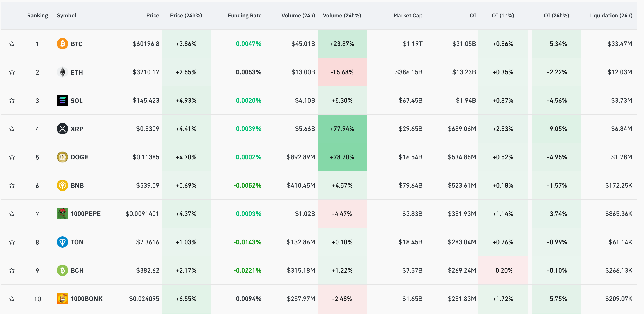Toggle the DOGE favorite star
The height and width of the screenshot is (314, 644).
click(x=12, y=157)
